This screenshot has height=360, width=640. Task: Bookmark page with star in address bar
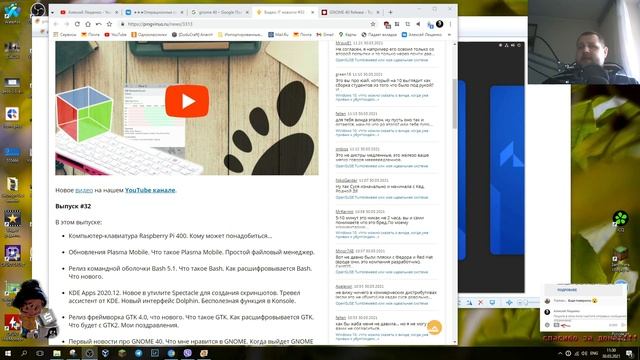pos(373,24)
